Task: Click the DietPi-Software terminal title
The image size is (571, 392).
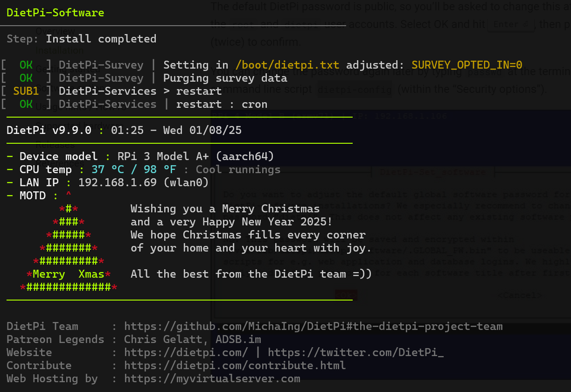Action: [56, 13]
